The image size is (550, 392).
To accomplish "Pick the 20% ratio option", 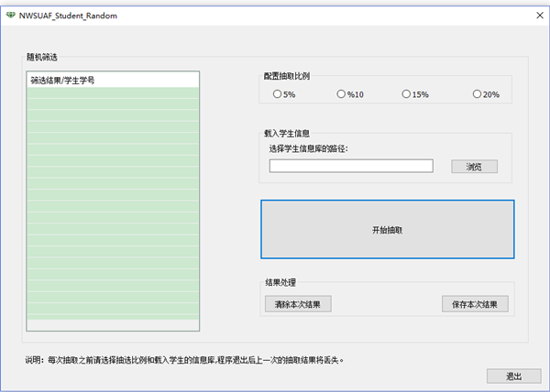I will pos(477,94).
